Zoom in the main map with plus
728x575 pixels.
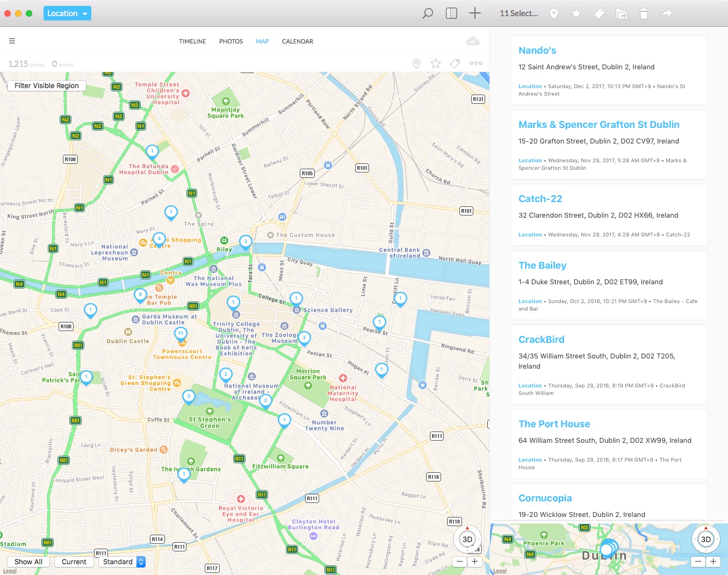(x=474, y=562)
